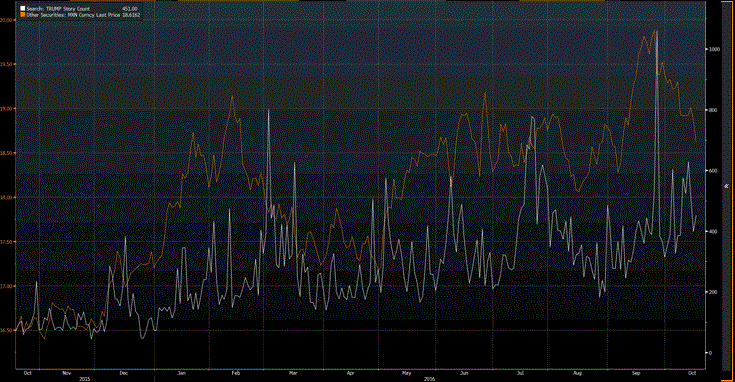The image size is (735, 382).
Task: Click the 451.00 story count value in legend
Action: (129, 9)
